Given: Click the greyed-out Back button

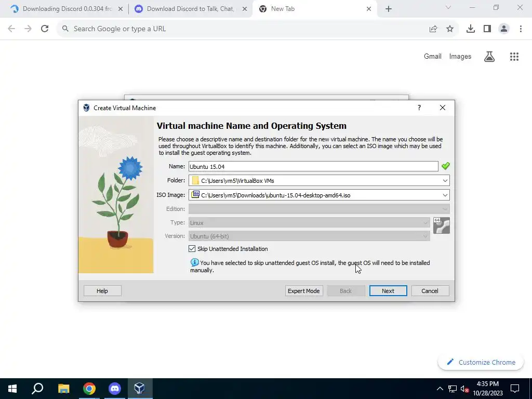Looking at the screenshot, I should tap(345, 291).
